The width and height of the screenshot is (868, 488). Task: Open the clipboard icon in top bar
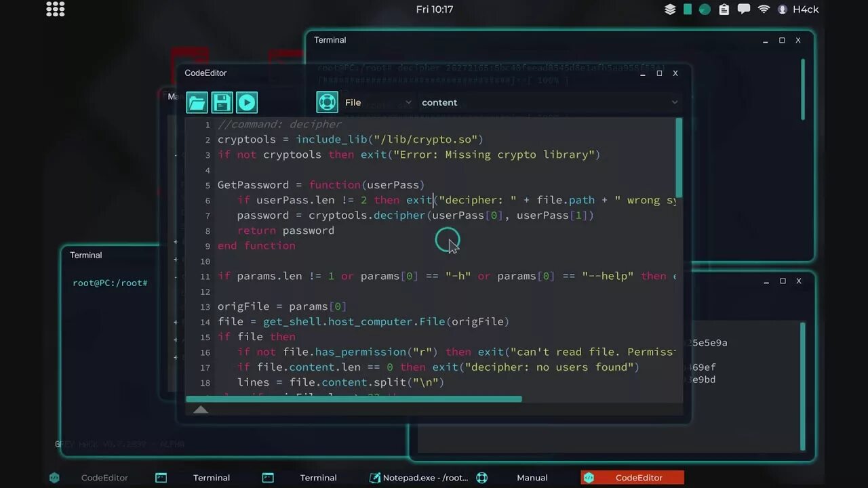(x=724, y=9)
